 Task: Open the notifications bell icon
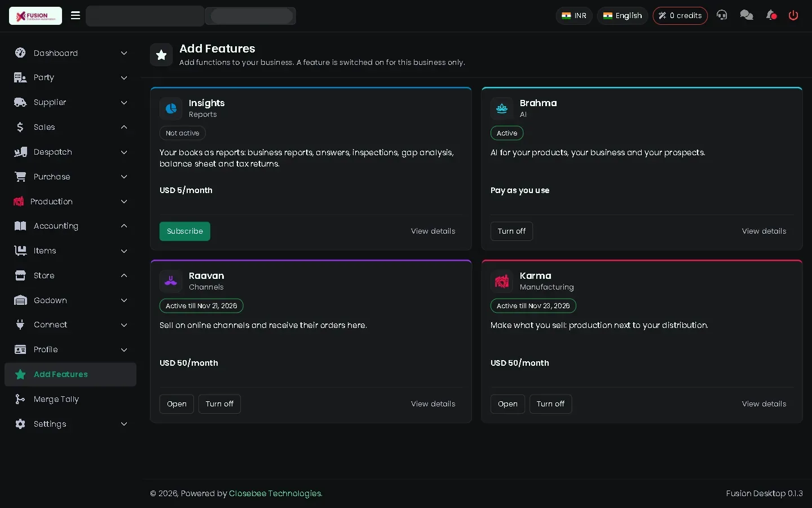771,15
